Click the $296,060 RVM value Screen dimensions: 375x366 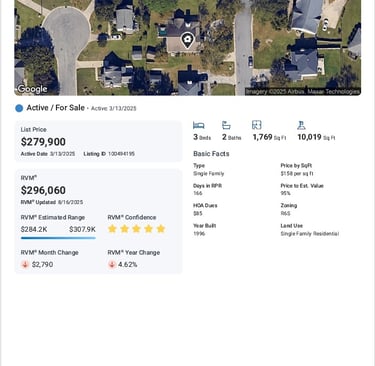pos(43,190)
